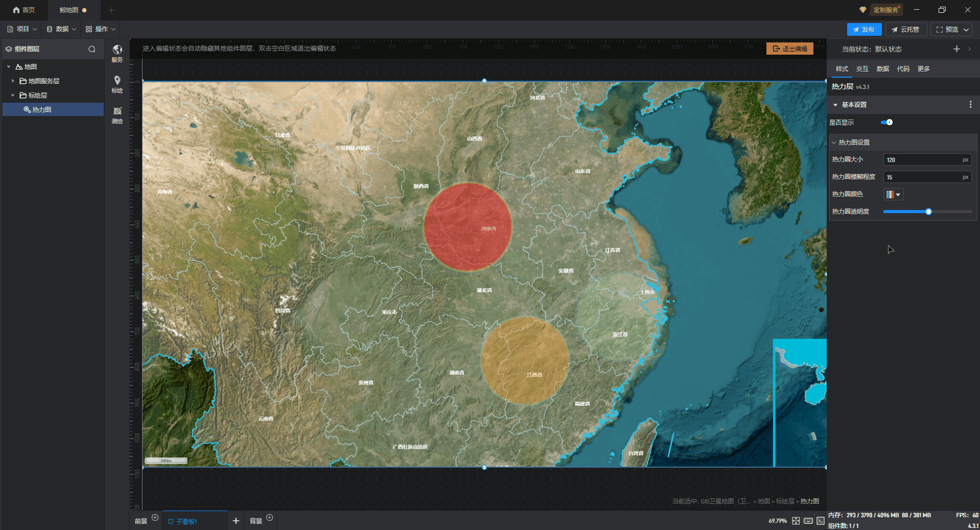Click the 热力圈模糊程度 input field

927,177
